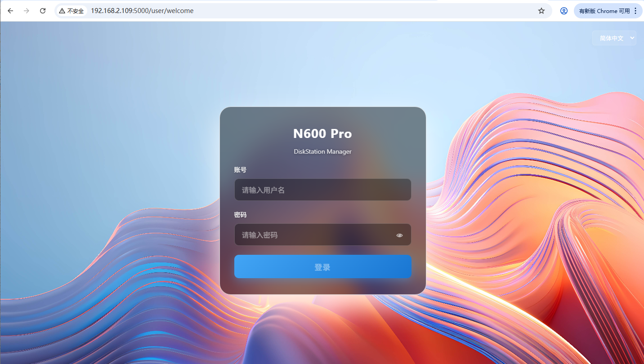The width and height of the screenshot is (644, 364).
Task: Bookmark this page with the star icon
Action: 541,11
